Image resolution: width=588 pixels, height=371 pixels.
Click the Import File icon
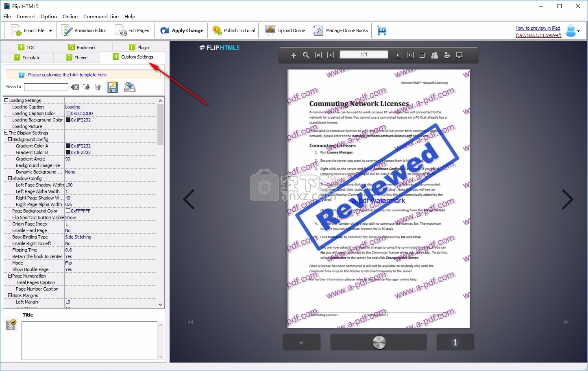point(16,30)
